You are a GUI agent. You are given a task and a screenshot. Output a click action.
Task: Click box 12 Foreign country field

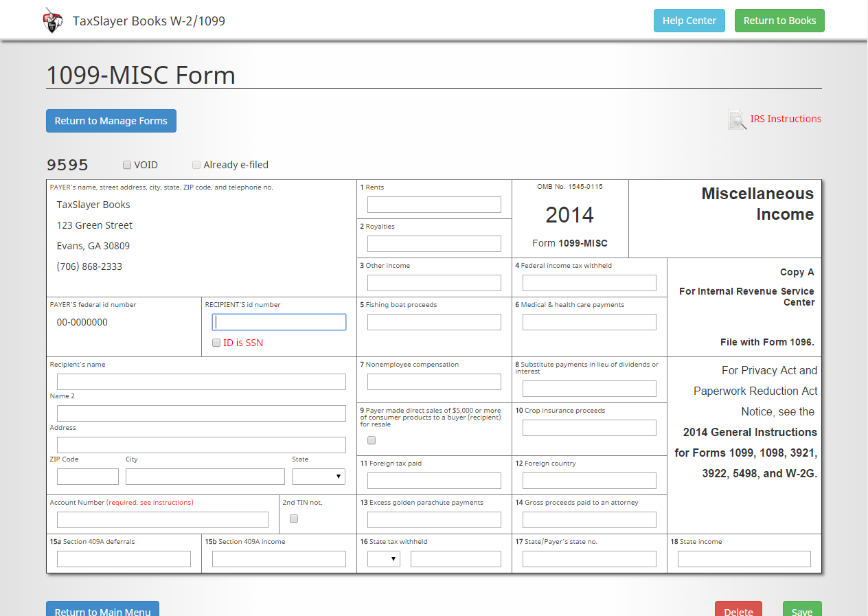589,481
